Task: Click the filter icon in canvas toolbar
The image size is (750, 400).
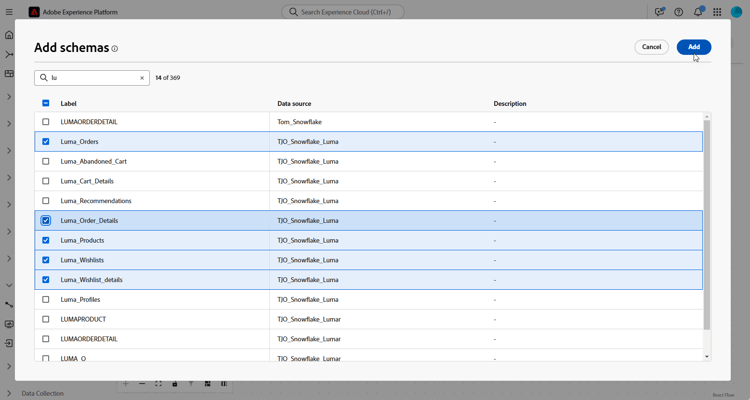Action: tap(191, 384)
